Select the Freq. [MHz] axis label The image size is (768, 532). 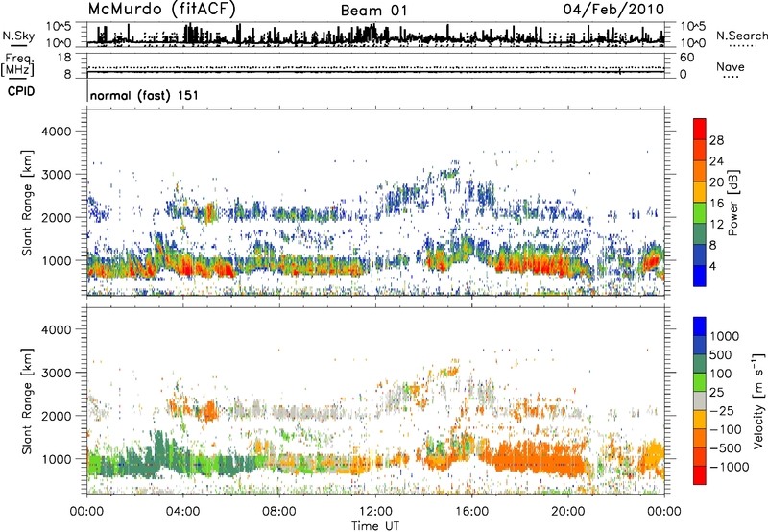tap(18, 65)
